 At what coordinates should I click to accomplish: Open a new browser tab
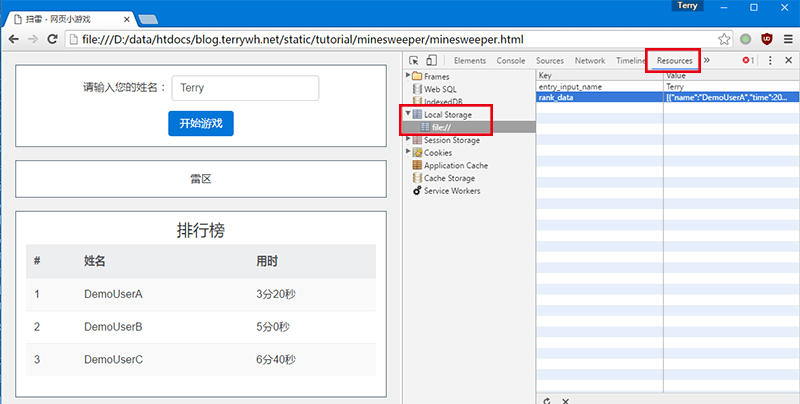click(x=148, y=19)
